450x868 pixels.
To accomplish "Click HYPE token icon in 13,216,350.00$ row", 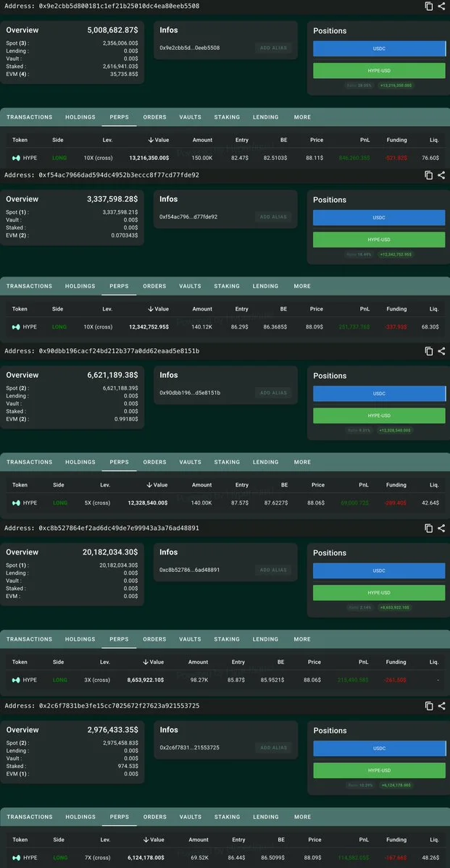I will tap(16, 158).
